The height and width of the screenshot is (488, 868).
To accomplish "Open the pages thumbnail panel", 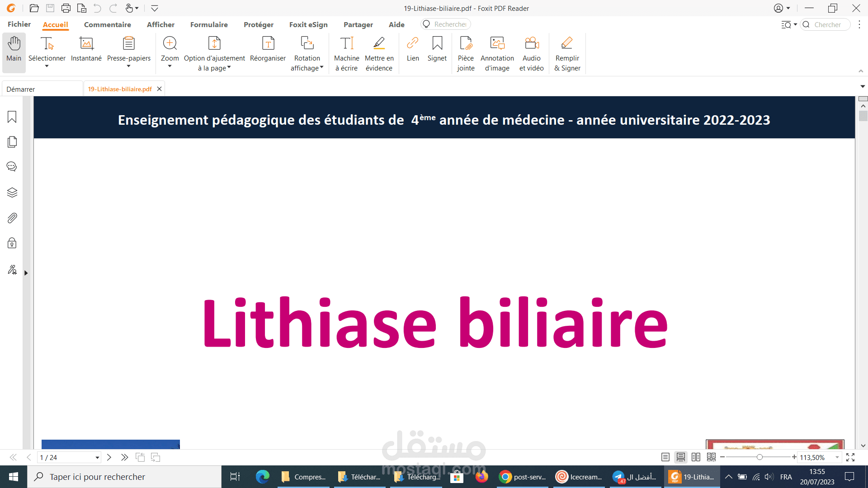I will tap(12, 142).
